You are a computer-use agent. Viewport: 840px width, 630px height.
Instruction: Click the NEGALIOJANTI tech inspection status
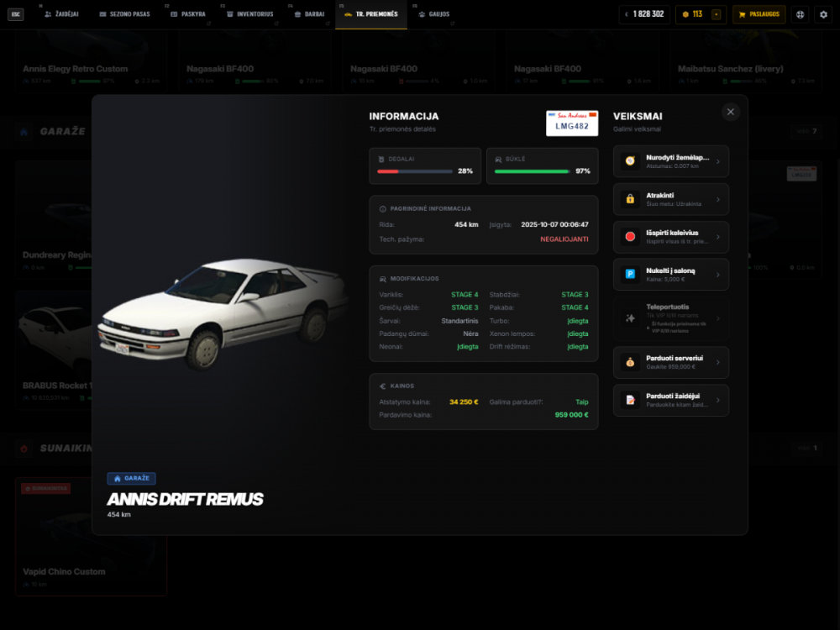click(564, 239)
